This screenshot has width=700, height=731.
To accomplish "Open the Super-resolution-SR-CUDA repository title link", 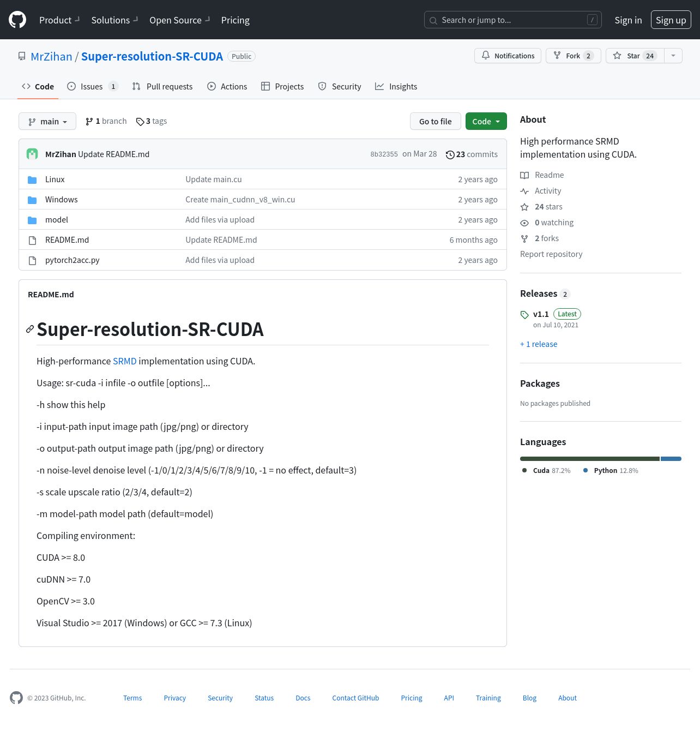I will (x=152, y=56).
